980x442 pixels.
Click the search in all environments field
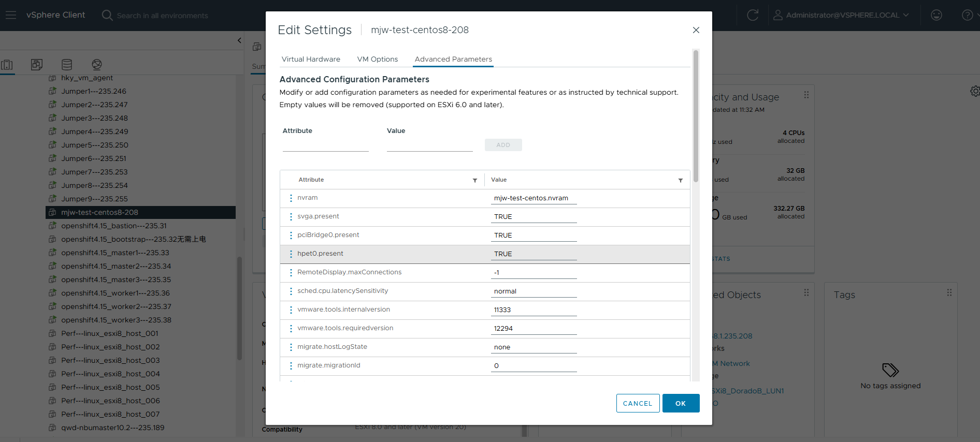(x=162, y=16)
